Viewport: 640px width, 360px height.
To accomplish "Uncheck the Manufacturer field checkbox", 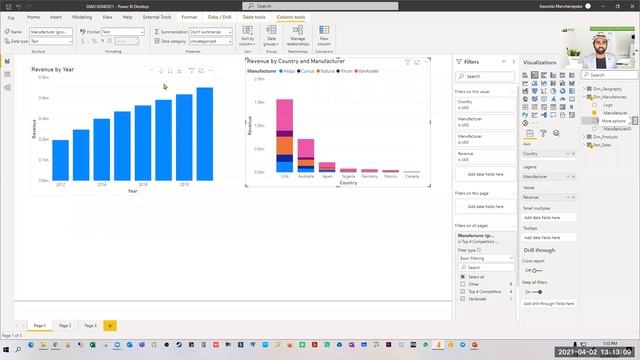I will [x=594, y=113].
